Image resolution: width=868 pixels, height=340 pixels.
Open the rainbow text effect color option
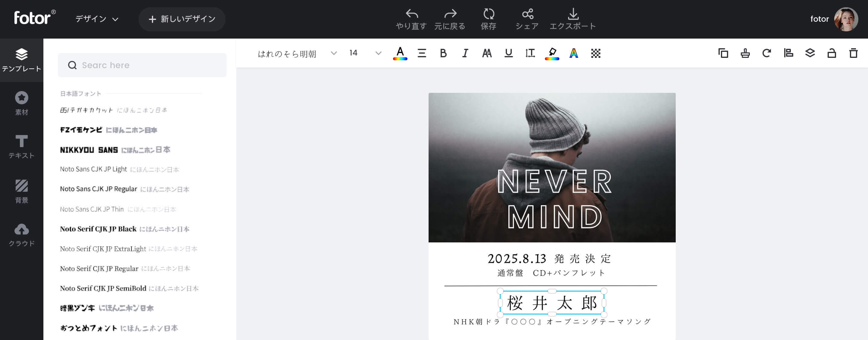click(574, 53)
